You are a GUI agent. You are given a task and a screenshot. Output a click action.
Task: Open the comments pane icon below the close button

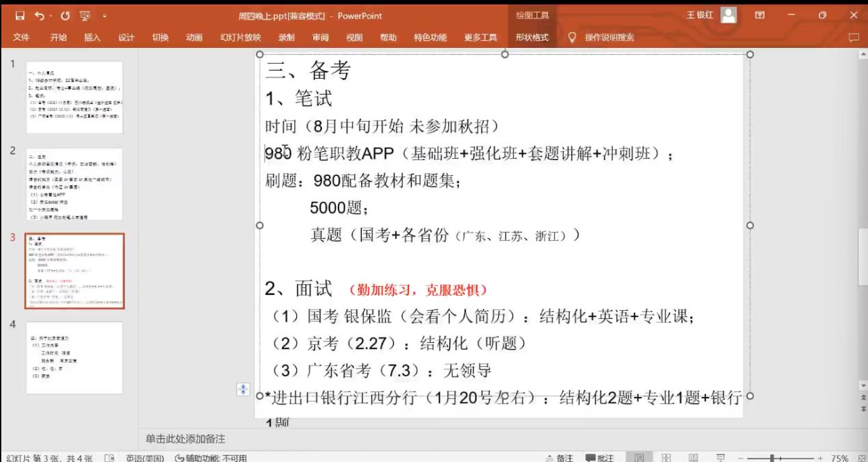click(853, 38)
